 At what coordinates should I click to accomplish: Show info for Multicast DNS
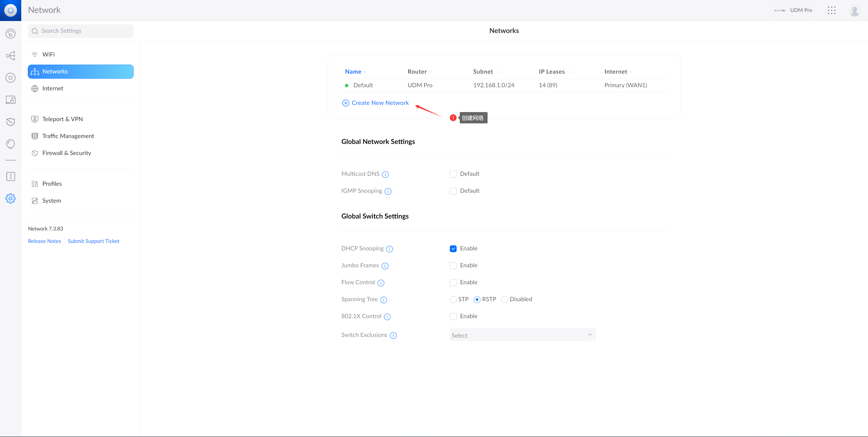click(385, 174)
